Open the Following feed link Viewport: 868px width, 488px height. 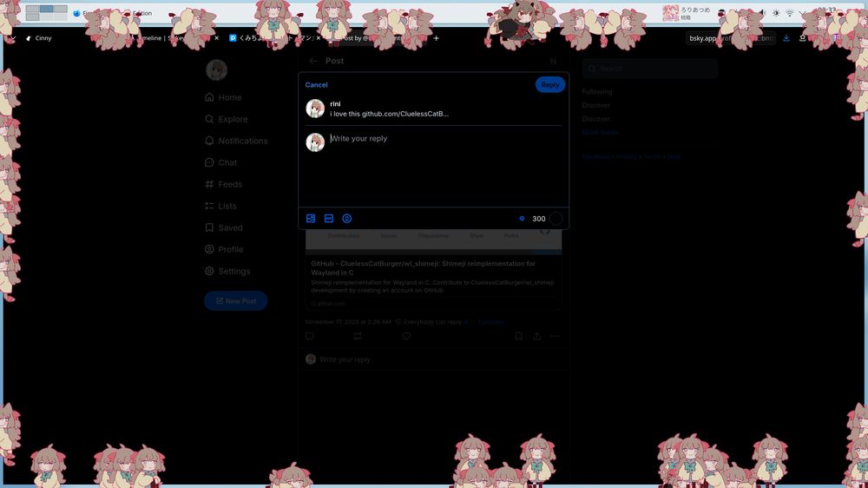[597, 91]
